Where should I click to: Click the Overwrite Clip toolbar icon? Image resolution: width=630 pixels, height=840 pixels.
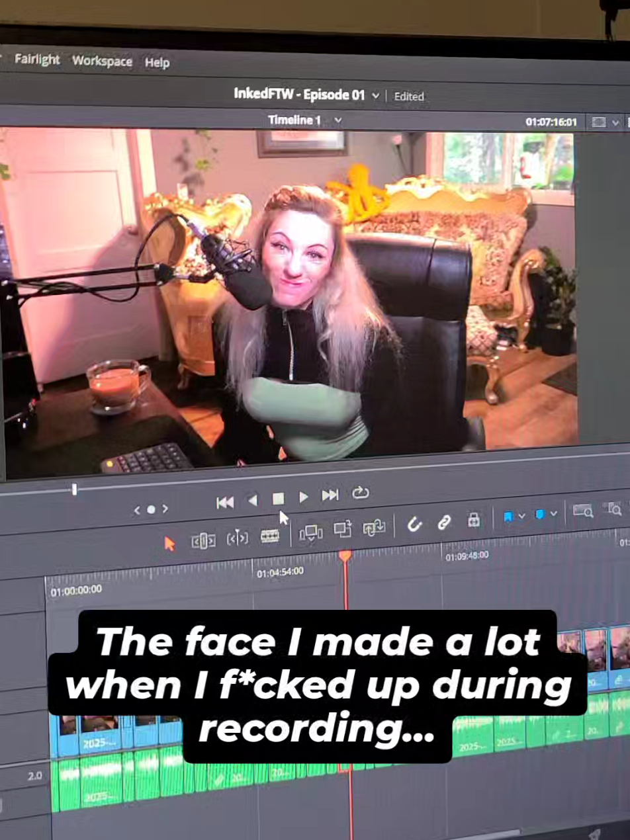342,529
